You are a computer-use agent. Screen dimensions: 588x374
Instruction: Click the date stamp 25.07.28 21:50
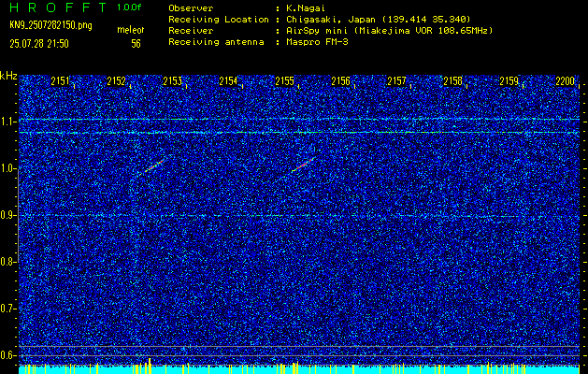tap(39, 44)
